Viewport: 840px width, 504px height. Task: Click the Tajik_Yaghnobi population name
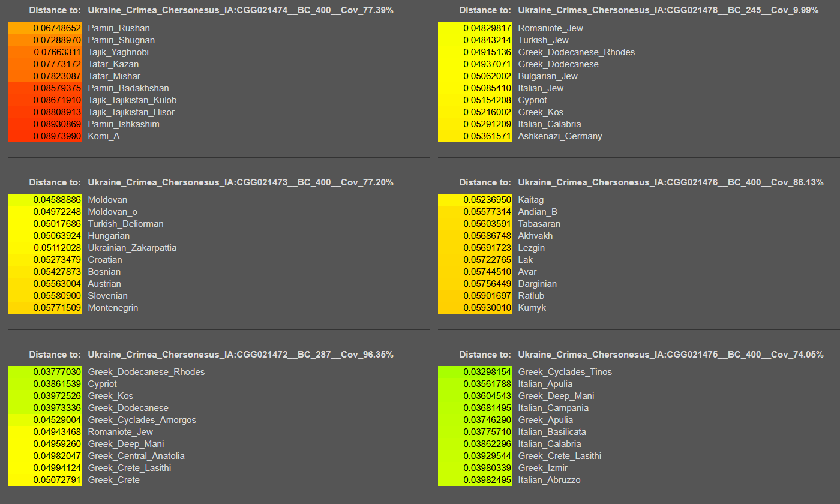118,52
